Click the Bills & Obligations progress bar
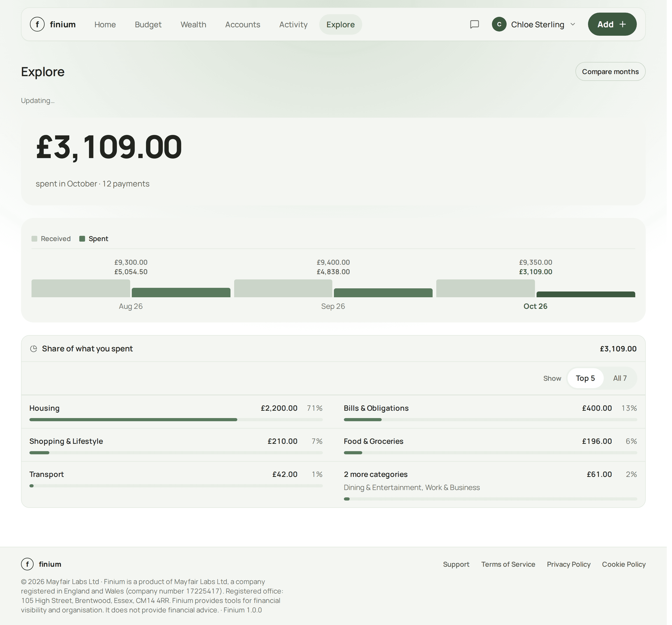 490,420
